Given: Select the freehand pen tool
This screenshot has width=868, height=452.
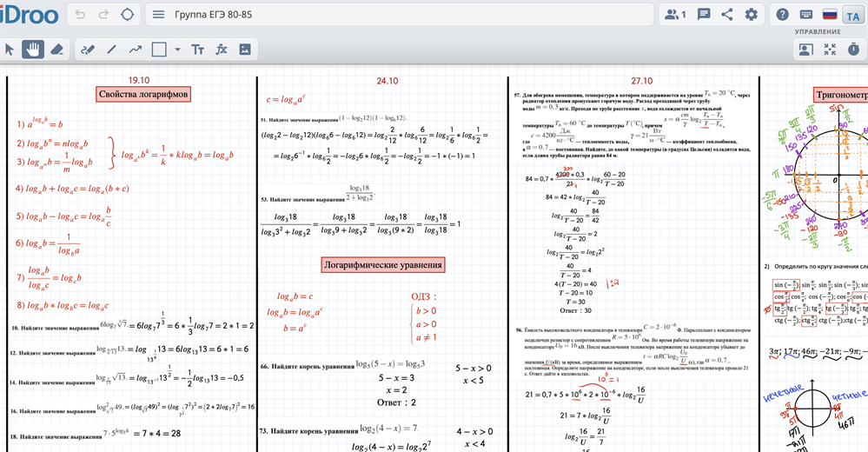Looking at the screenshot, I should click(88, 50).
